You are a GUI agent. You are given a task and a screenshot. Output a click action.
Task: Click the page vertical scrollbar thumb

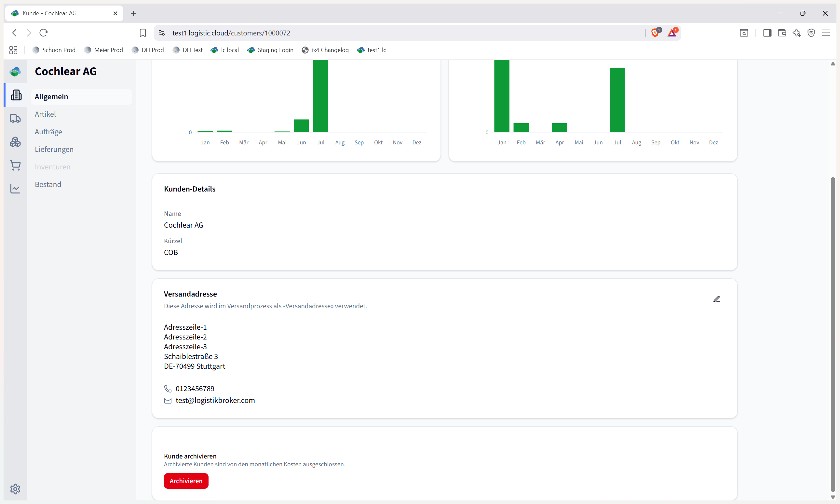pos(833,335)
